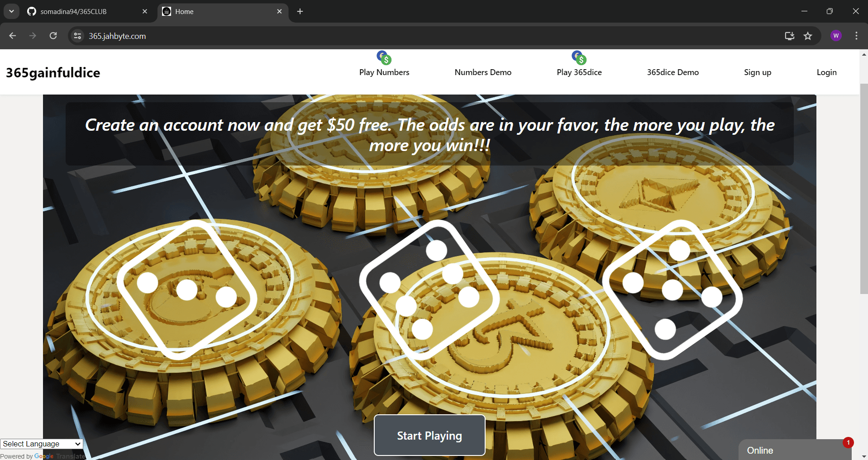
Task: Click the red chat notification badge
Action: point(848,443)
